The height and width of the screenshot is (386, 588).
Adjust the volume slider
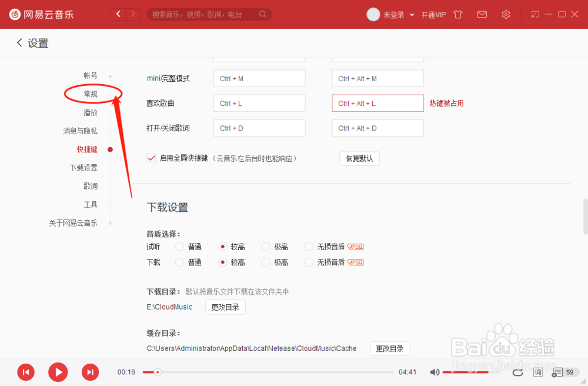[x=470, y=372]
